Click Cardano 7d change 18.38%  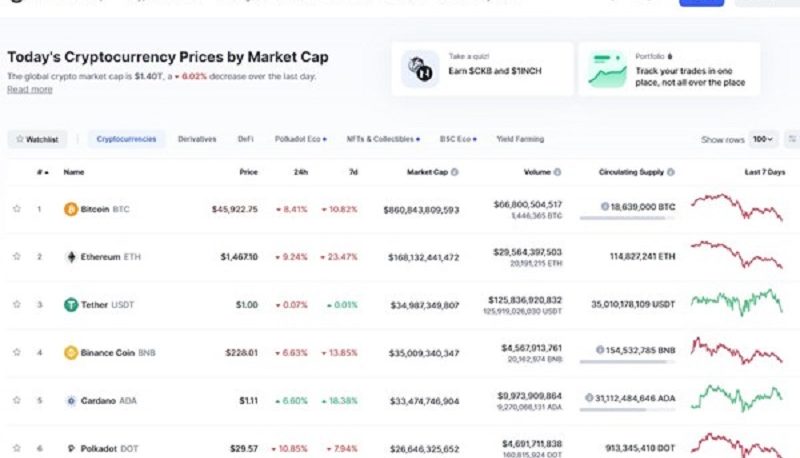tap(339, 401)
